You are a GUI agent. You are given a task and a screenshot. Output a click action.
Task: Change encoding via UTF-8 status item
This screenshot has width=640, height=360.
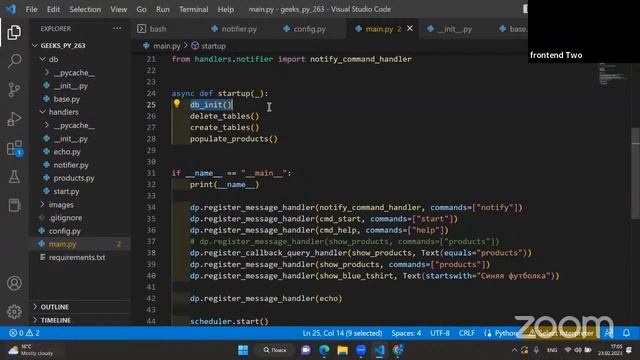click(440, 333)
